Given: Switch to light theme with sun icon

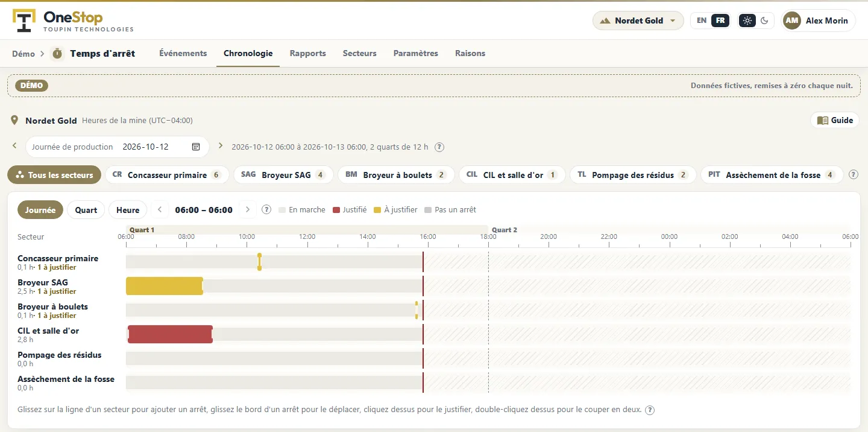Looking at the screenshot, I should [747, 21].
